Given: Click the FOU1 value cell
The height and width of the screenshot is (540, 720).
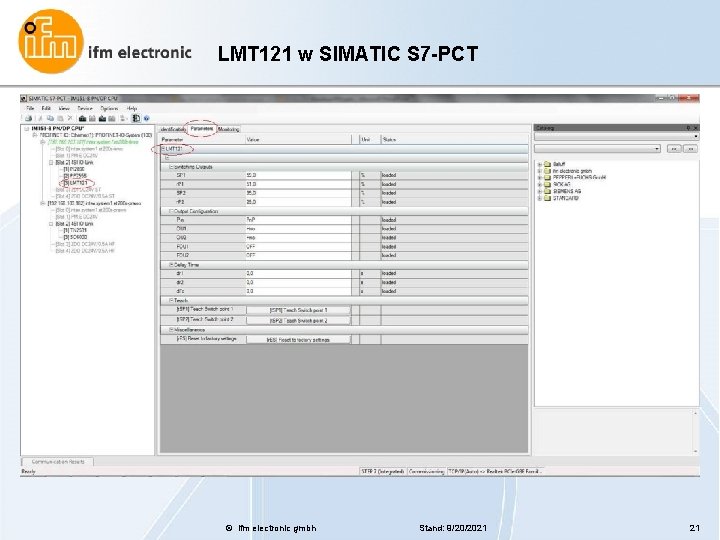Looking at the screenshot, I should 298,247.
